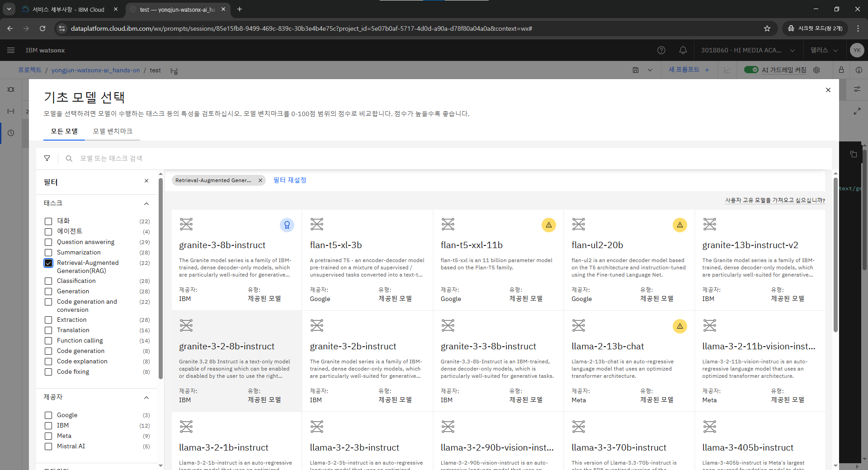Collapse the 제공자 filter section
This screenshot has height=470, width=868.
tap(146, 398)
